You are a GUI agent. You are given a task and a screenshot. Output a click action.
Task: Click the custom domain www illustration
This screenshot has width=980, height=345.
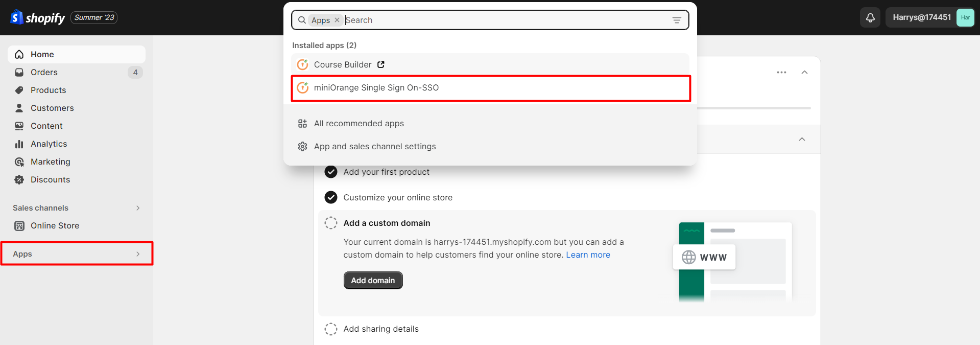(x=733, y=262)
